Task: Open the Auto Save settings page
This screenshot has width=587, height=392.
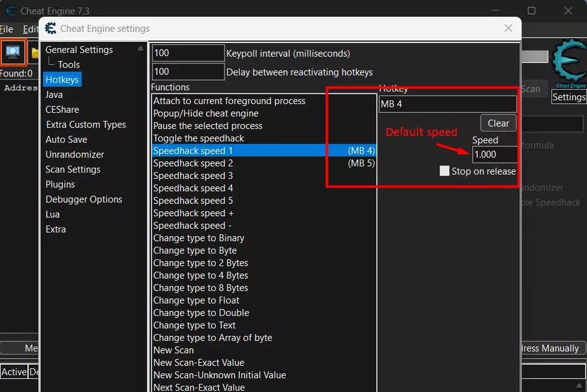Action: 66,140
